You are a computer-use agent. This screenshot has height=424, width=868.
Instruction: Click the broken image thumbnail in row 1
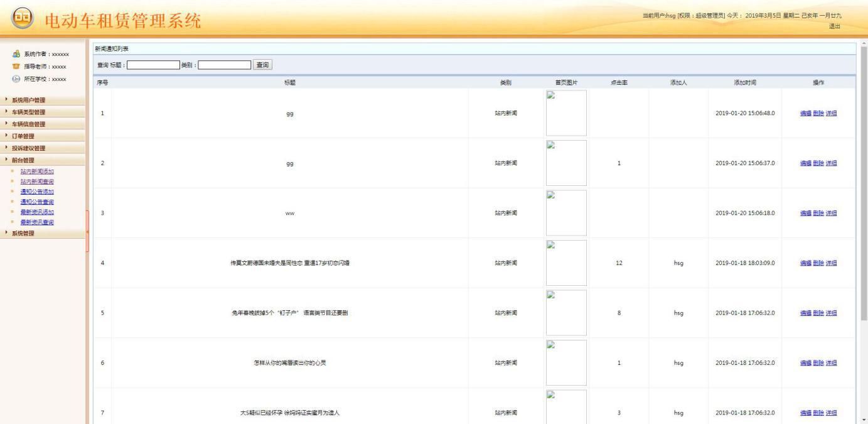tap(566, 113)
